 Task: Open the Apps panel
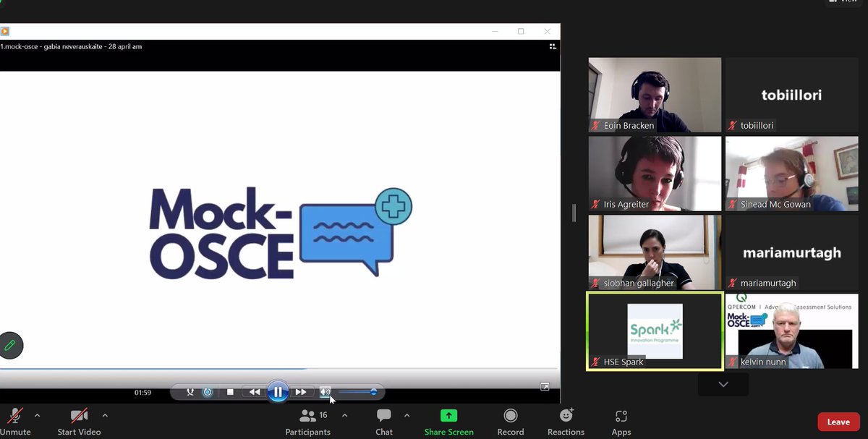621,422
